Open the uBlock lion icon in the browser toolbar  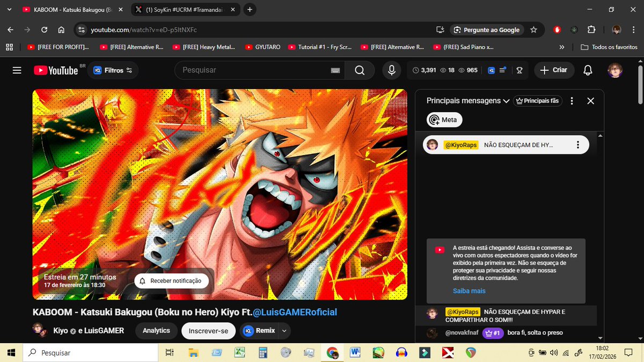click(557, 29)
